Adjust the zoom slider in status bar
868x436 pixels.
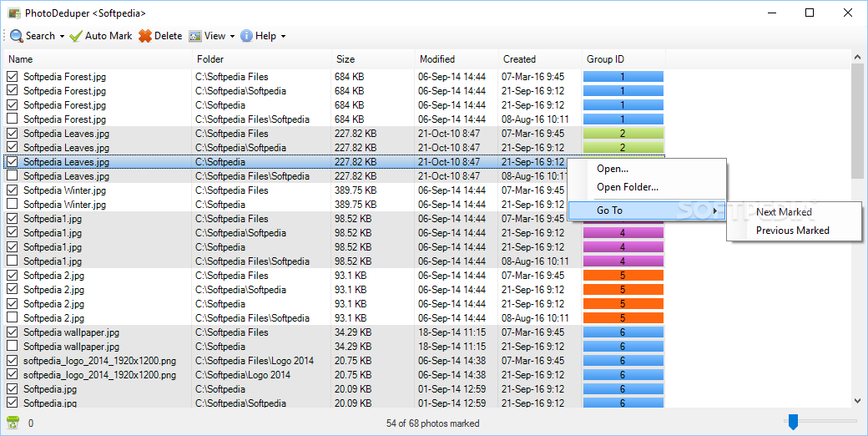coord(793,422)
